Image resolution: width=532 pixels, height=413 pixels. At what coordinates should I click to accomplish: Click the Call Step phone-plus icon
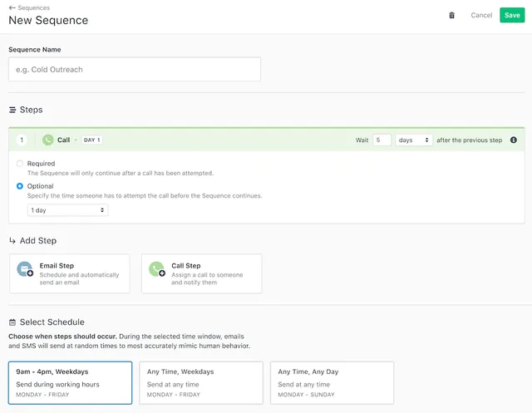click(x=157, y=269)
